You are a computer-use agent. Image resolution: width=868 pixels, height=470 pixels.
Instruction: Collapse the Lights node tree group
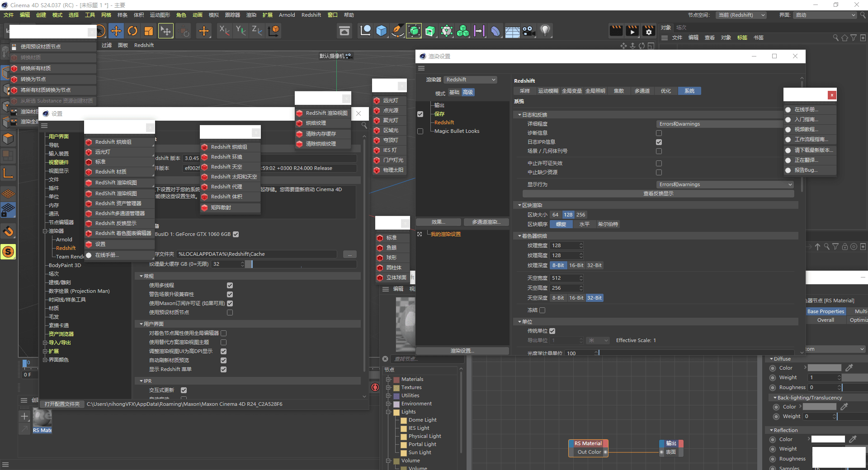pos(388,412)
